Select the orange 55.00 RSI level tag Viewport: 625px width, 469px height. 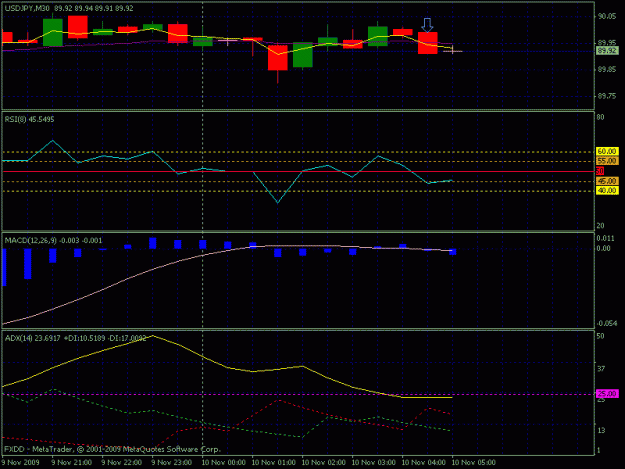607,161
